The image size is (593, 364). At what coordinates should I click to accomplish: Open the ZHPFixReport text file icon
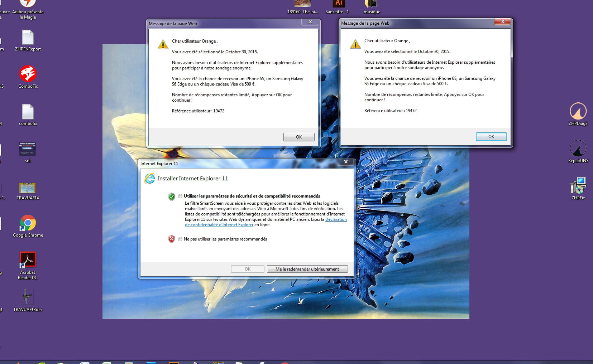pyautogui.click(x=28, y=38)
